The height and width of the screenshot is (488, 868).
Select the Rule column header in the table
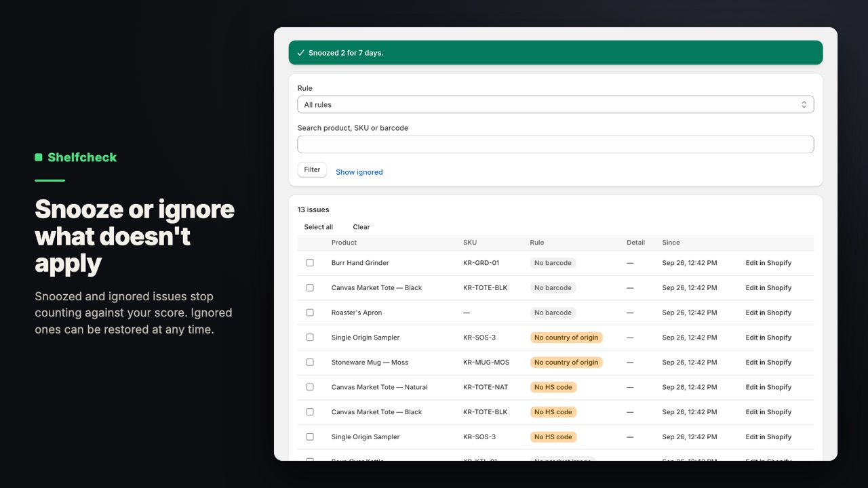(537, 243)
